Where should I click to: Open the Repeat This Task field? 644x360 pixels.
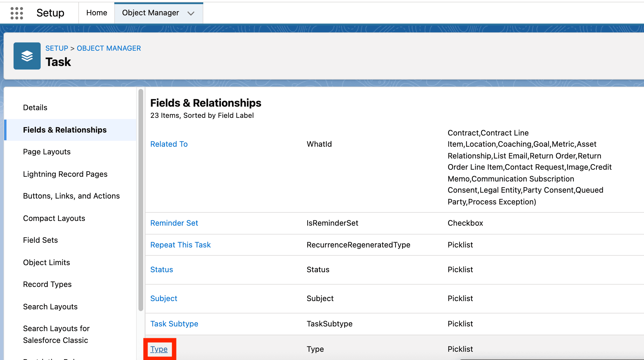(180, 245)
